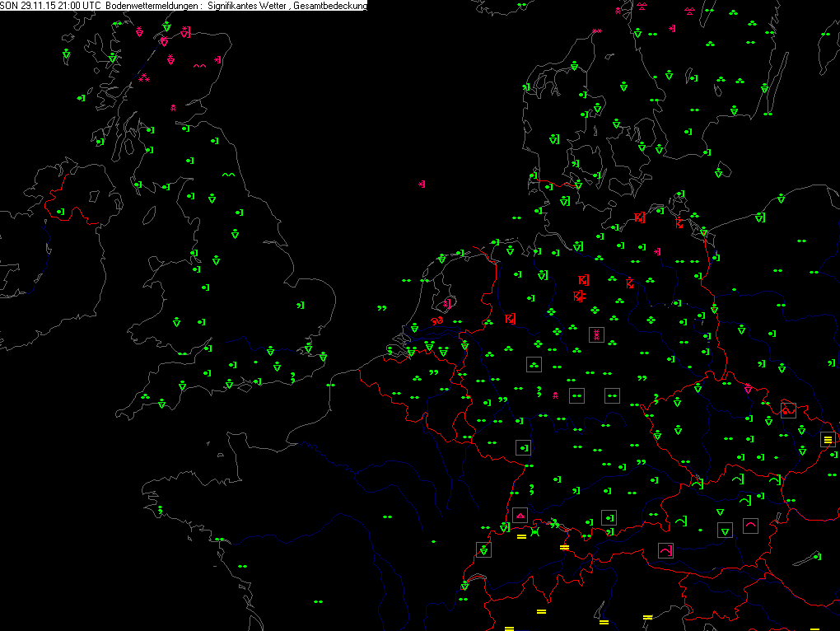The width and height of the screenshot is (840, 631).
Task: Click the boxed pink arc symbol in Austria
Action: pyautogui.click(x=750, y=524)
